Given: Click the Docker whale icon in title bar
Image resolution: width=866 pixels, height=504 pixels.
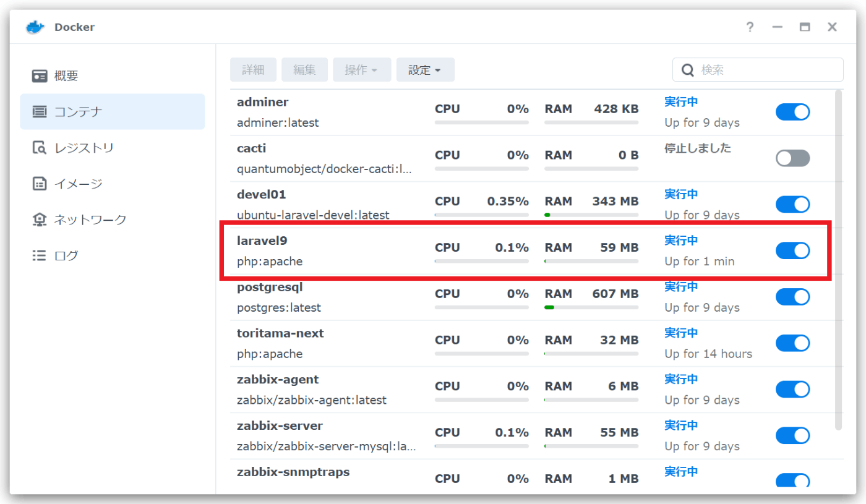Looking at the screenshot, I should [35, 27].
